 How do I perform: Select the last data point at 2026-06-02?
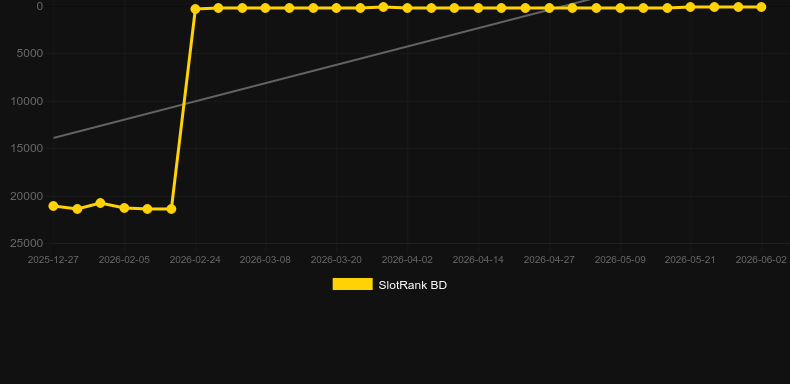tap(761, 7)
